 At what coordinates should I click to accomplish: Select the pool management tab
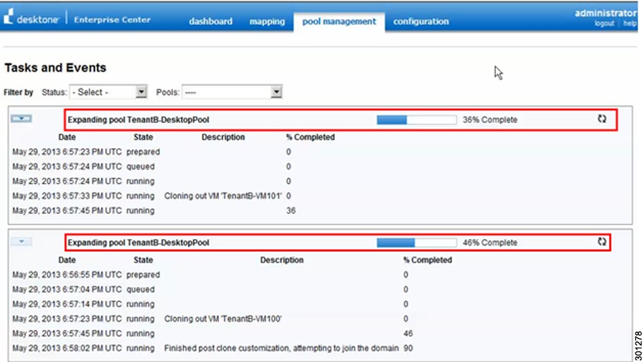coord(339,21)
